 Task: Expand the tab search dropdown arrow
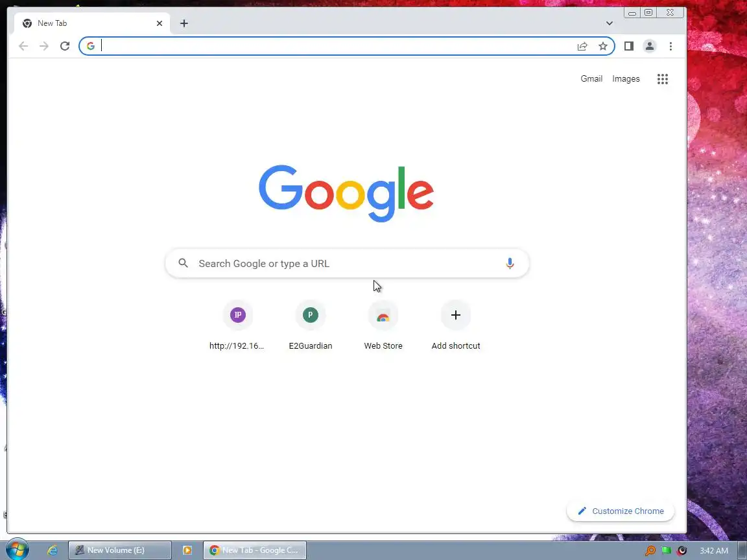coord(610,23)
